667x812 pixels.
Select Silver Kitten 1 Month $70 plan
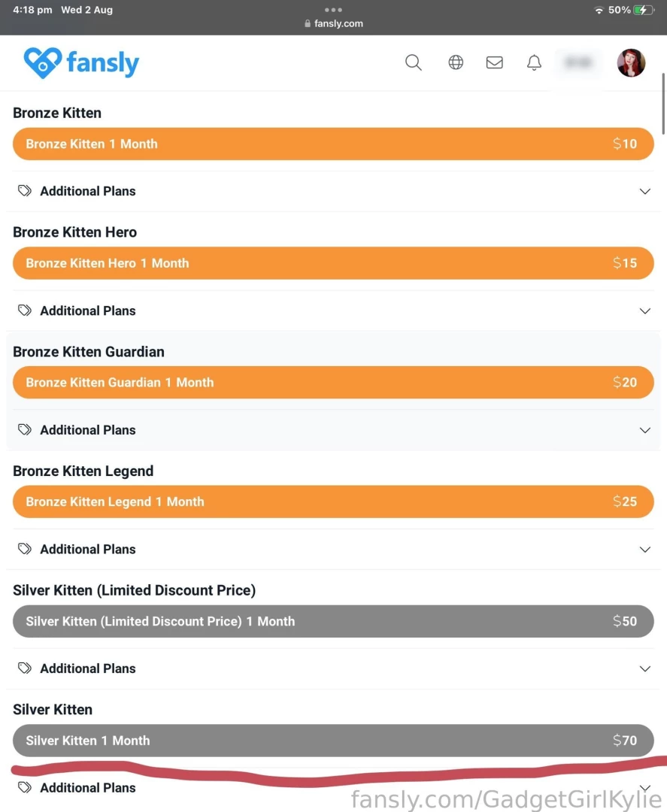(333, 741)
